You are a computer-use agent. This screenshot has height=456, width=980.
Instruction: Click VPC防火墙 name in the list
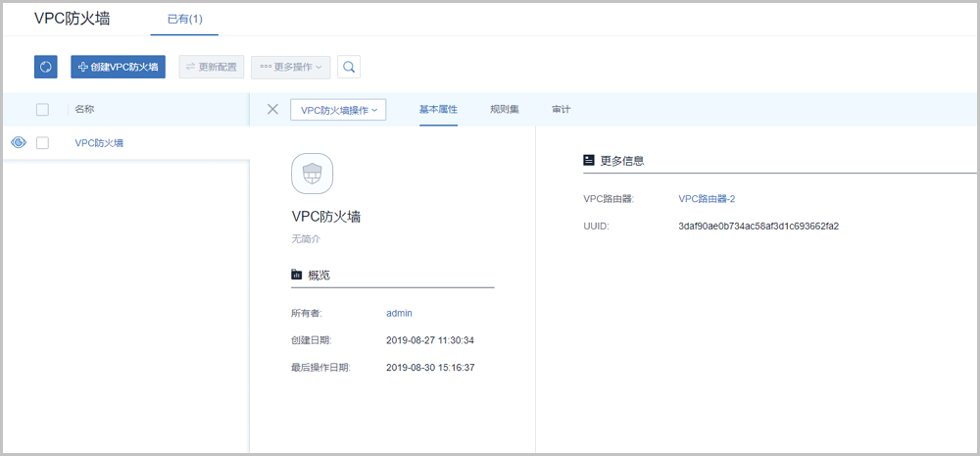point(99,143)
